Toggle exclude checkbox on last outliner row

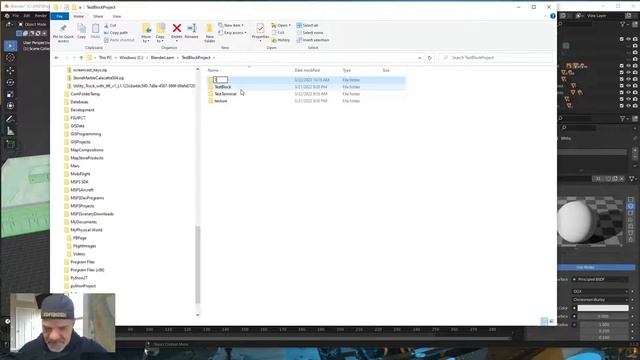pyautogui.click(x=622, y=106)
